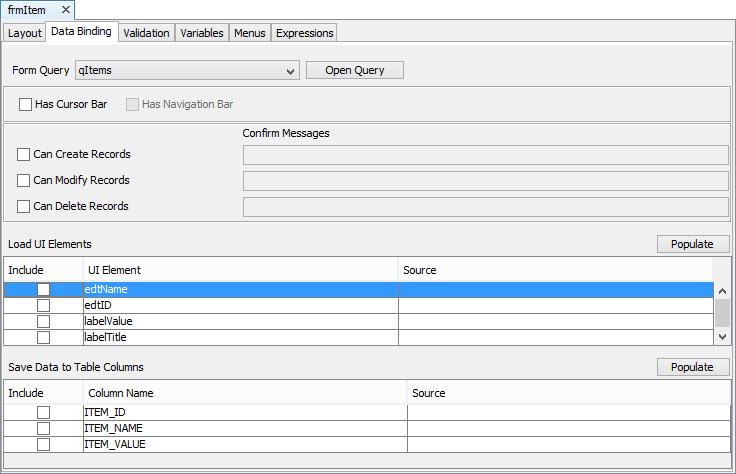Populate the Load UI Elements list
Viewport: 736px width, 474px height.
pos(692,244)
